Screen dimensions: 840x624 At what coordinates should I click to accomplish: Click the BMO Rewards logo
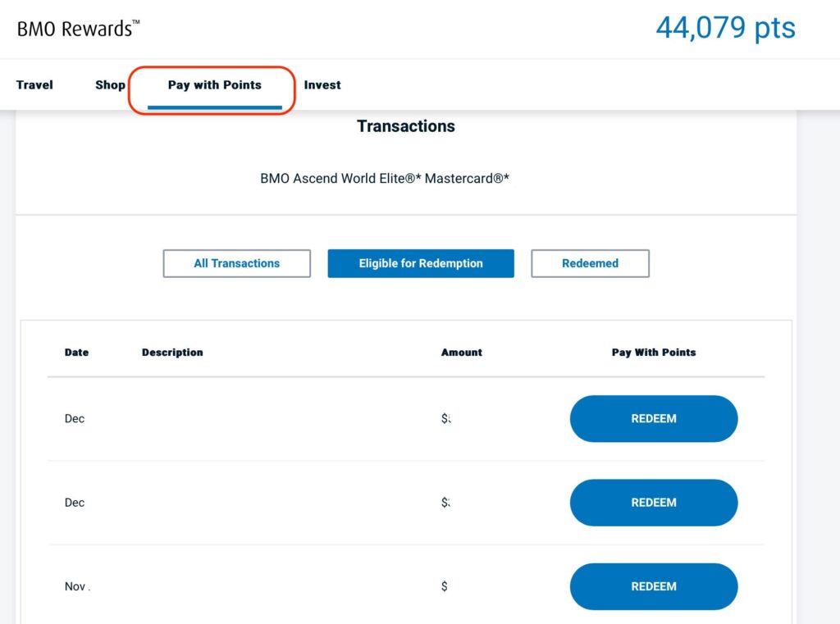(x=78, y=27)
